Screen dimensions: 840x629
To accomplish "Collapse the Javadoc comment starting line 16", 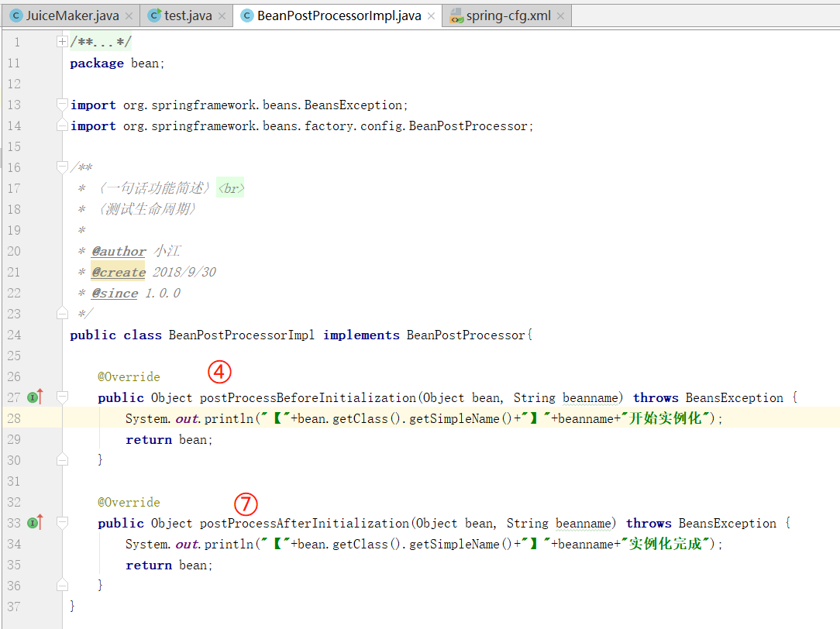I will point(63,167).
